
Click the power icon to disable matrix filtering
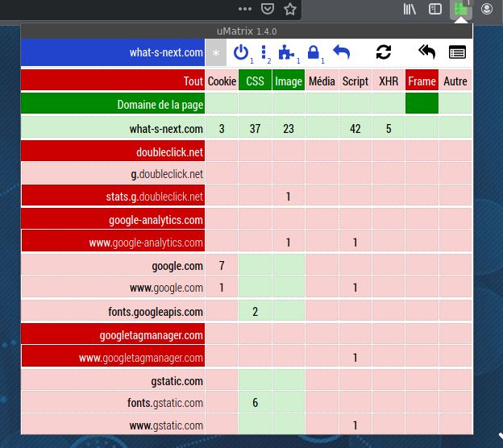pyautogui.click(x=240, y=53)
